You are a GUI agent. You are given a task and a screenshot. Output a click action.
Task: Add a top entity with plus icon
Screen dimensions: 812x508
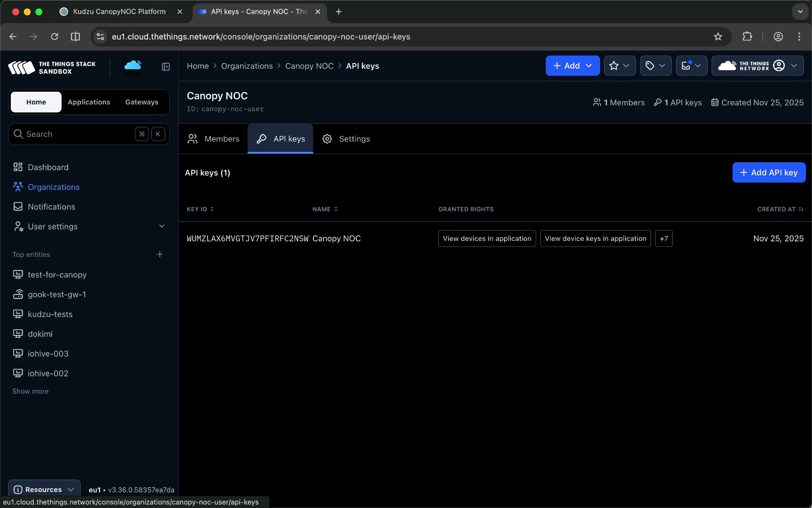coord(160,254)
